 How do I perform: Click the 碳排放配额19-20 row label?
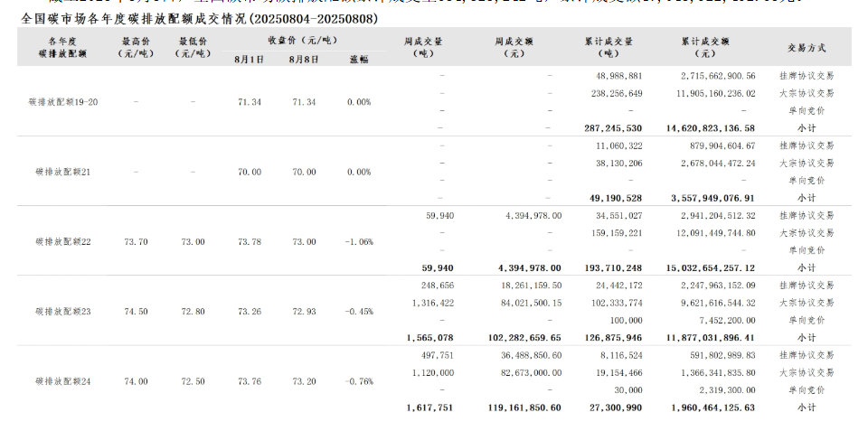pyautogui.click(x=63, y=102)
